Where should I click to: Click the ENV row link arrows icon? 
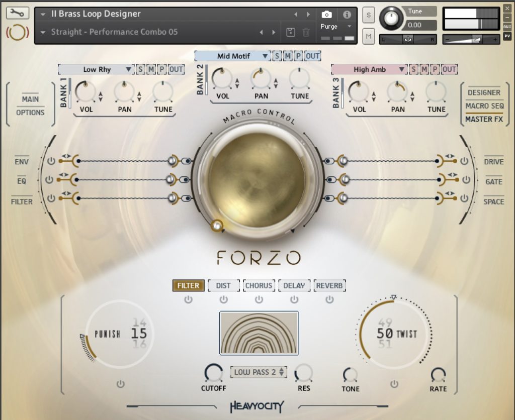click(66, 156)
